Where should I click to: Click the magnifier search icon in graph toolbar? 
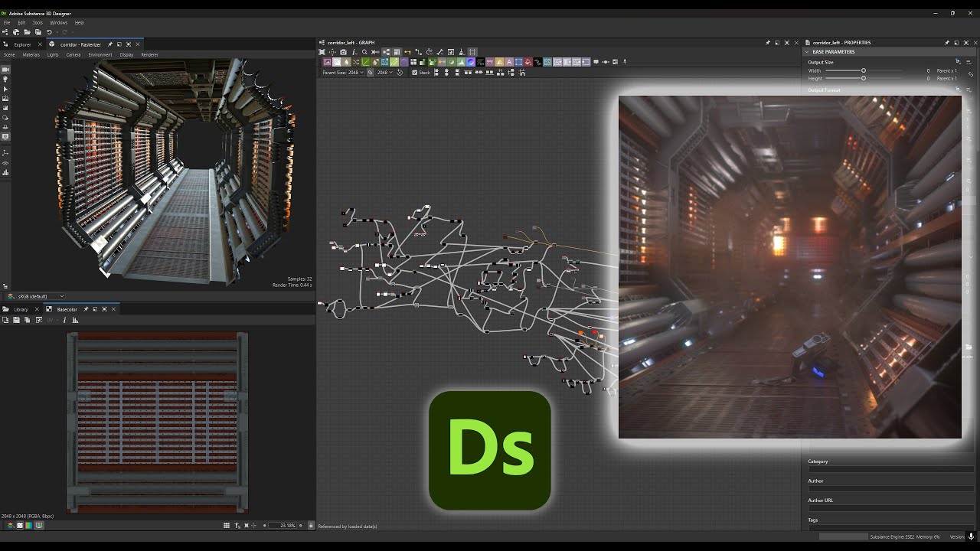tap(364, 52)
